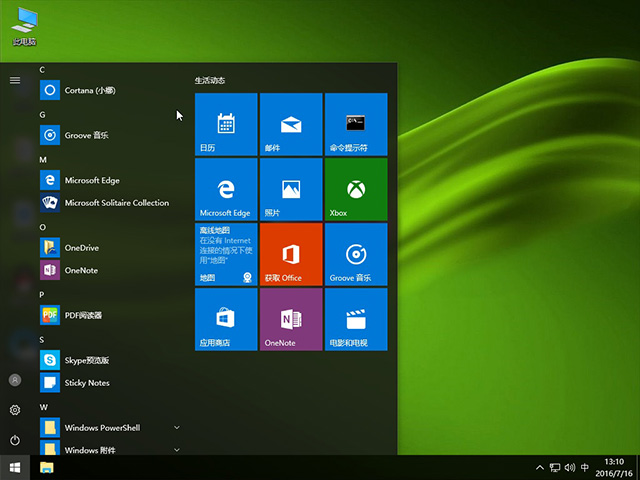Image resolution: width=640 pixels, height=480 pixels.
Task: Open the Movies & TV (电影和电视) tile
Action: pyautogui.click(x=354, y=319)
